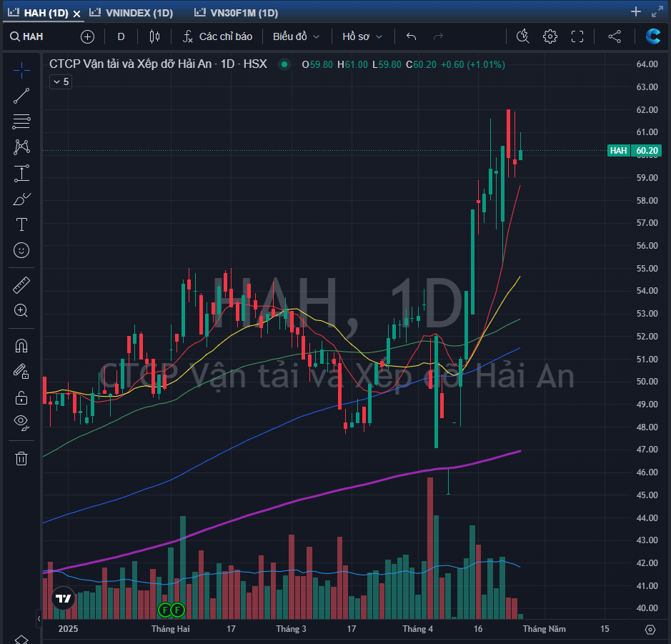Open the quick search lightning icon
The height and width of the screenshot is (644, 671).
point(523,36)
